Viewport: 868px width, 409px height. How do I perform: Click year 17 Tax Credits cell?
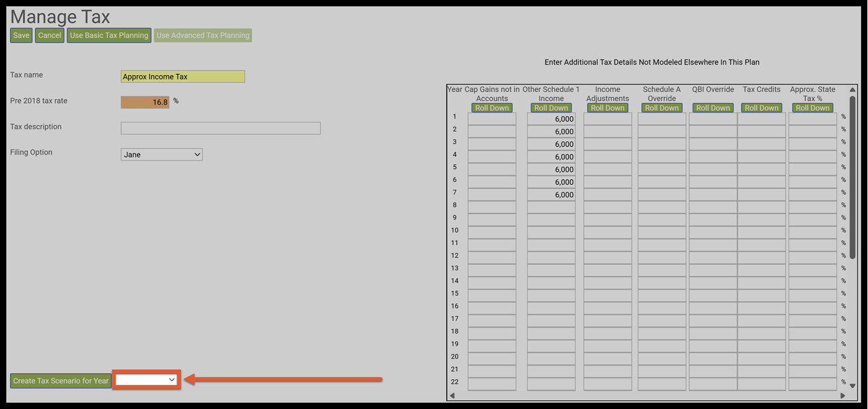coord(761,321)
